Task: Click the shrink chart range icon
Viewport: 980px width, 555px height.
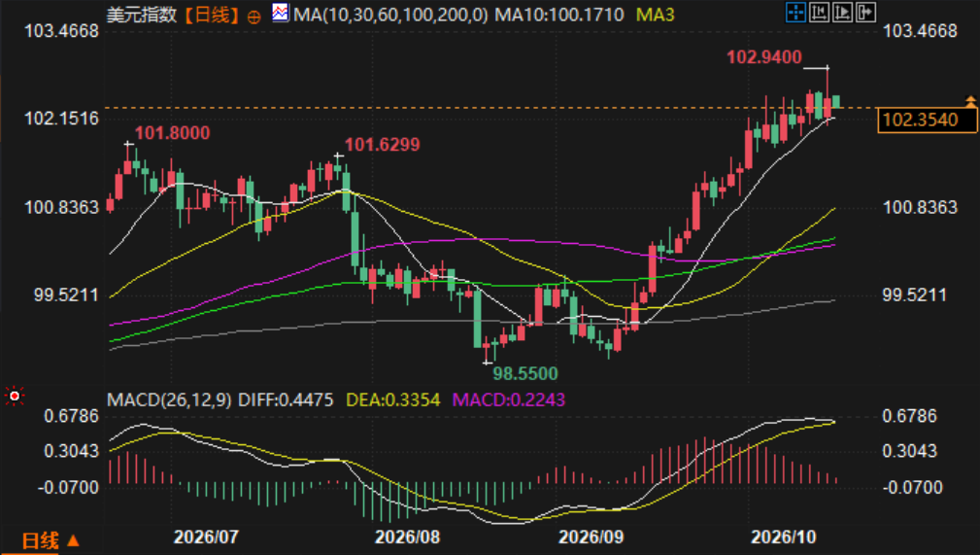Action: coord(819,12)
